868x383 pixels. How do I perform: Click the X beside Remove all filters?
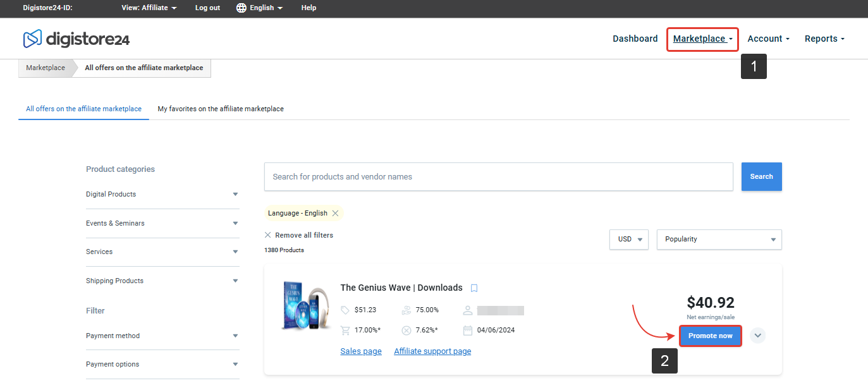268,235
